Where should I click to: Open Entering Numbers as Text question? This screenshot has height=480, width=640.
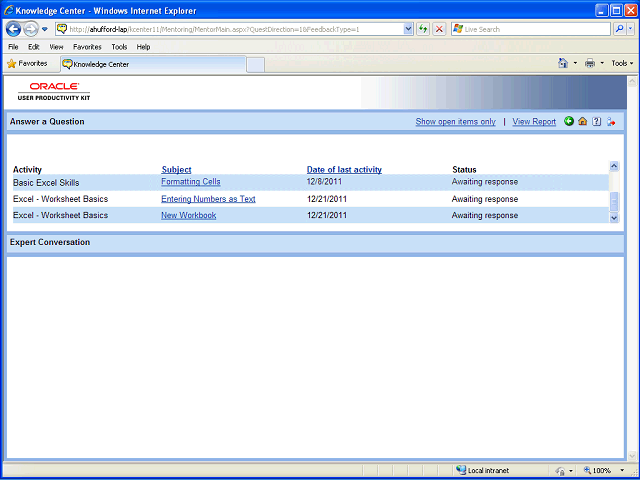coord(208,199)
